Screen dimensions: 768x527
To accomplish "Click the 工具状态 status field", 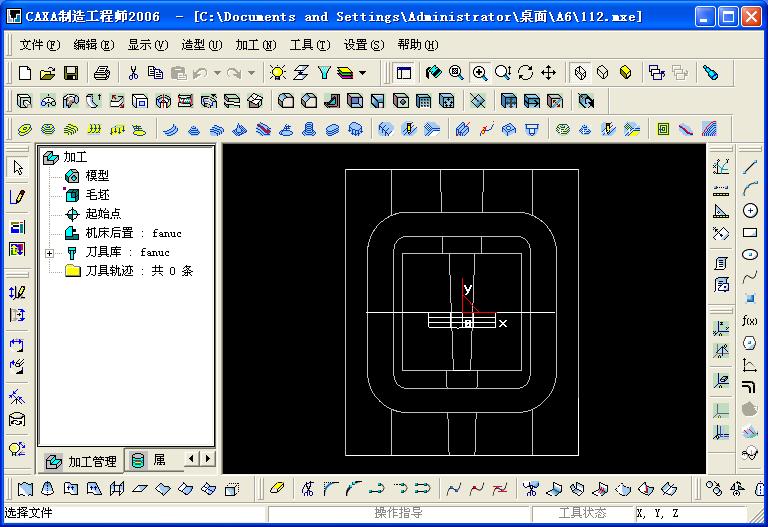I will [582, 513].
